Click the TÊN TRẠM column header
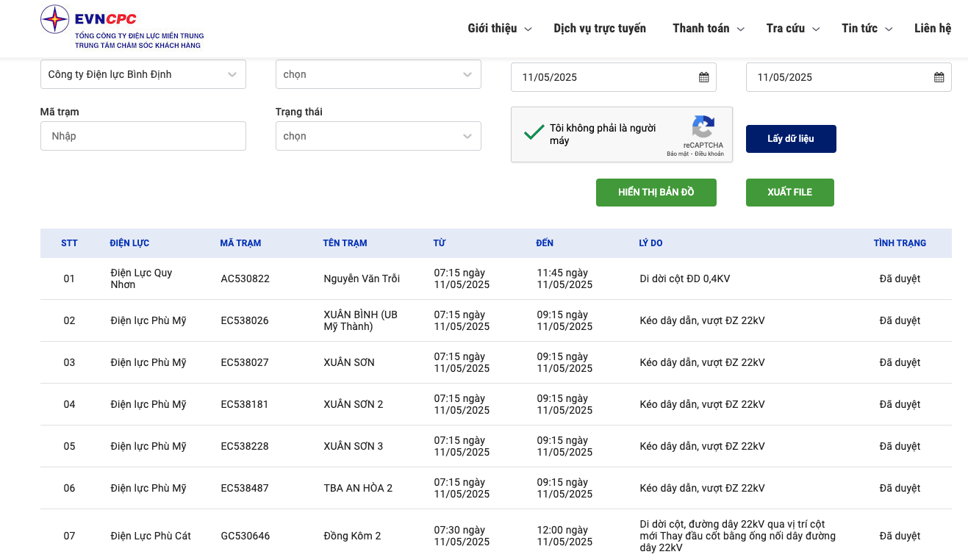Image resolution: width=968 pixels, height=560 pixels. 345,243
